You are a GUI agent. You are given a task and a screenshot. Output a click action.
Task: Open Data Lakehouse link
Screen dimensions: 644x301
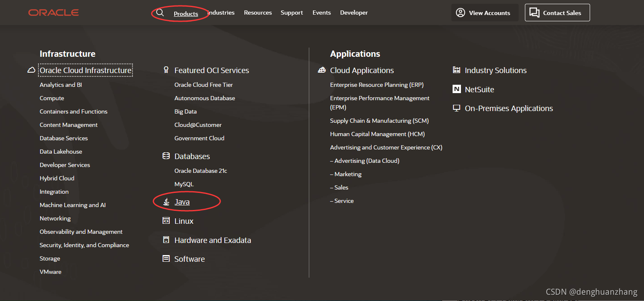[61, 152]
